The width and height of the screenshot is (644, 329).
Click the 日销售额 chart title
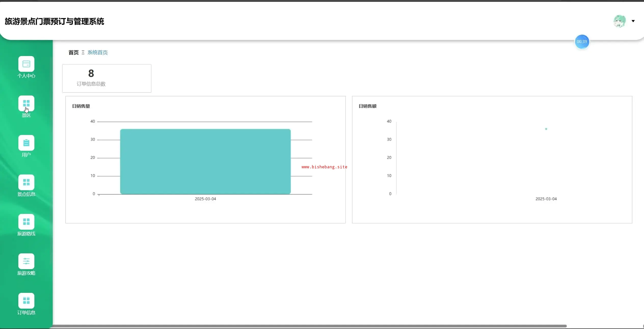tap(367, 106)
